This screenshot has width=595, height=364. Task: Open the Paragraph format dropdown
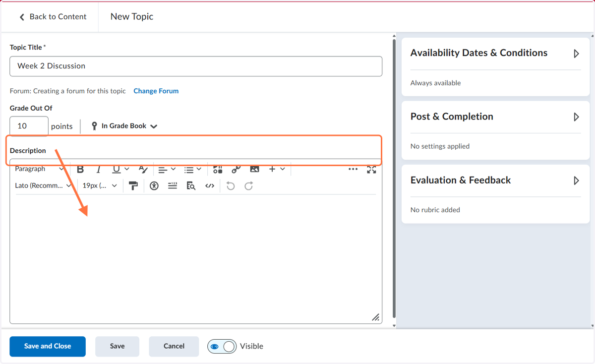pos(39,169)
